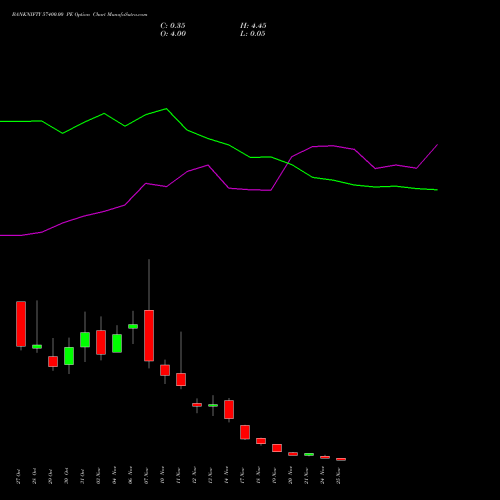Click the '07 Nov' date label
The image size is (500, 500).
click(x=146, y=476)
